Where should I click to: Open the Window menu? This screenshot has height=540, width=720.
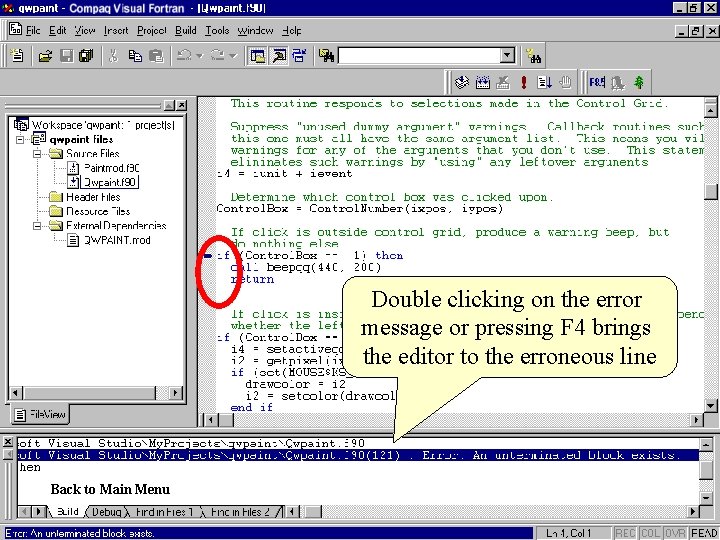255,30
